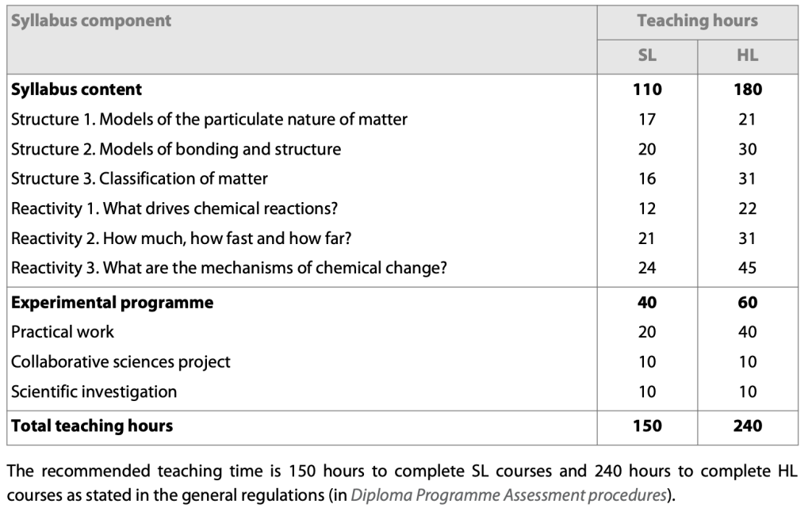This screenshot has width=812, height=527.
Task: Select the Practical work row label
Action: tap(63, 332)
